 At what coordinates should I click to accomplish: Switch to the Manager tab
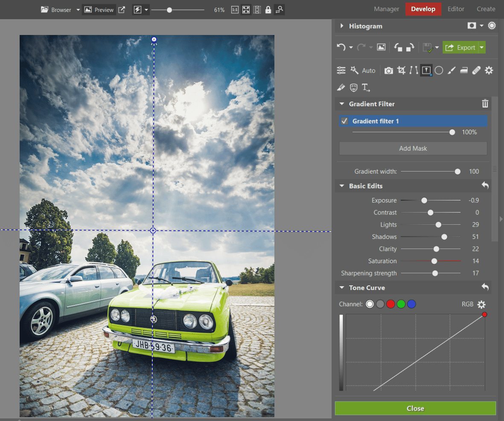click(386, 9)
